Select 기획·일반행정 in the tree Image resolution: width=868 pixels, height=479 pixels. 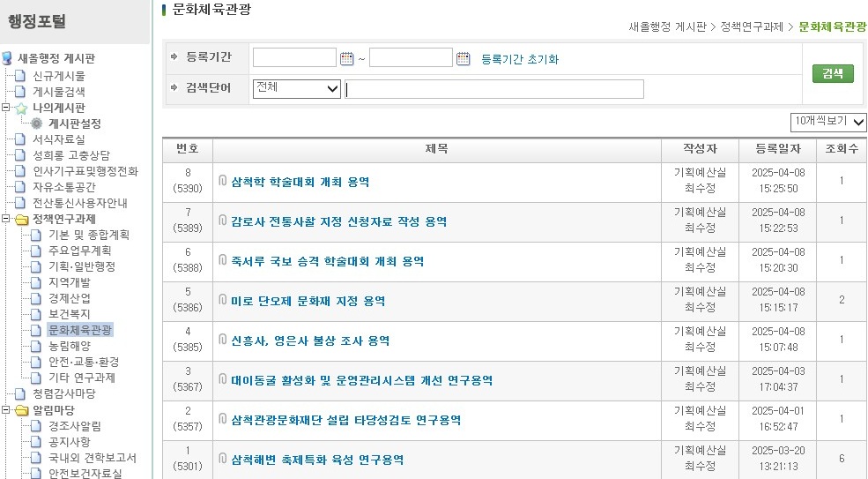click(x=82, y=266)
